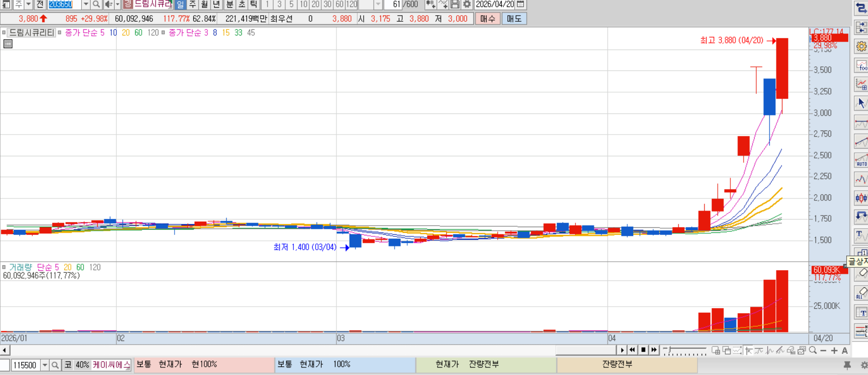Select the 5 interval tab
Image resolution: width=868 pixels, height=375 pixels.
[x=291, y=5]
